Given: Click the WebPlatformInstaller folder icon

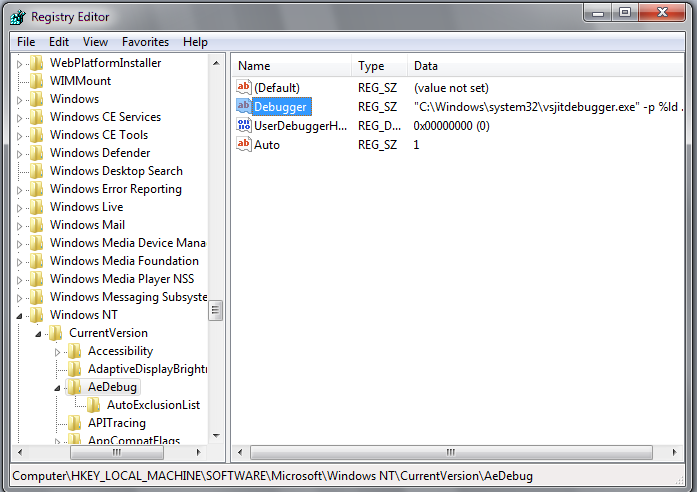Looking at the screenshot, I should (x=36, y=63).
